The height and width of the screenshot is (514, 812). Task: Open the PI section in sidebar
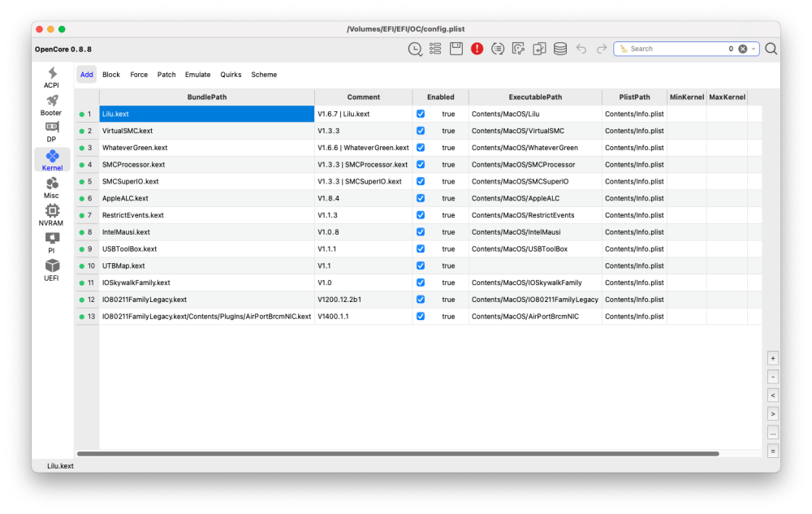(x=51, y=244)
